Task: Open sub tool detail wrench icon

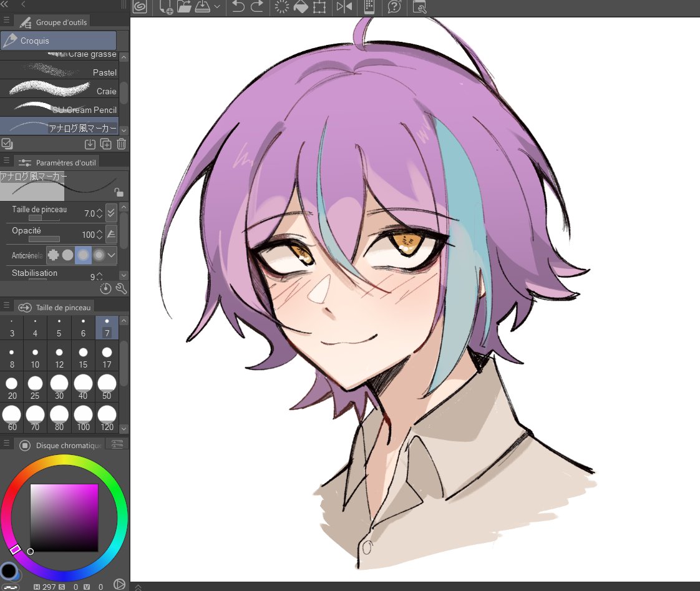Action: point(121,288)
